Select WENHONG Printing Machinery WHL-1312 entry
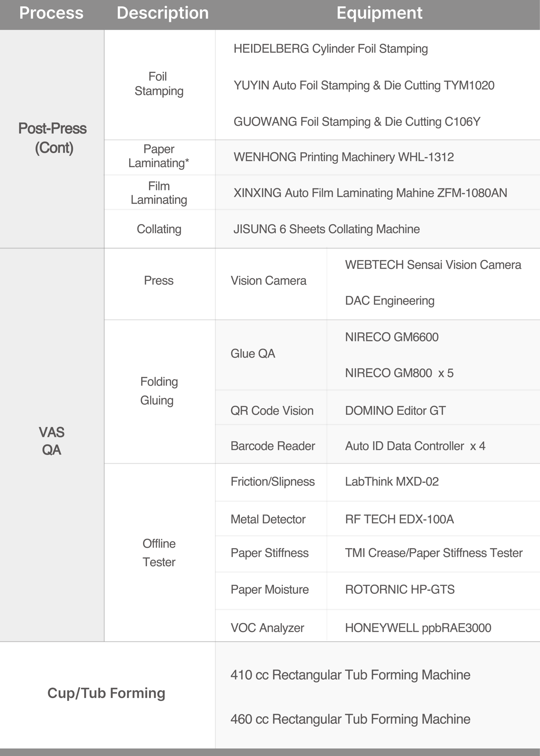540x756 pixels. pos(343,157)
